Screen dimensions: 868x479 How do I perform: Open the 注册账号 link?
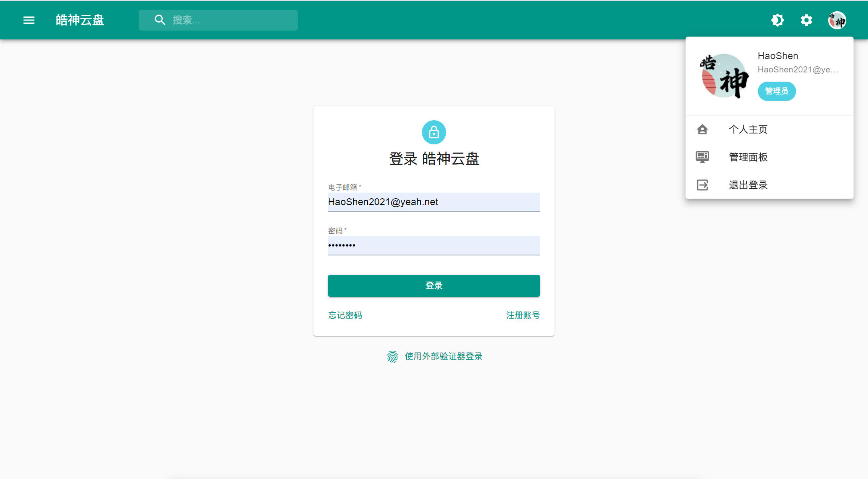pyautogui.click(x=523, y=315)
